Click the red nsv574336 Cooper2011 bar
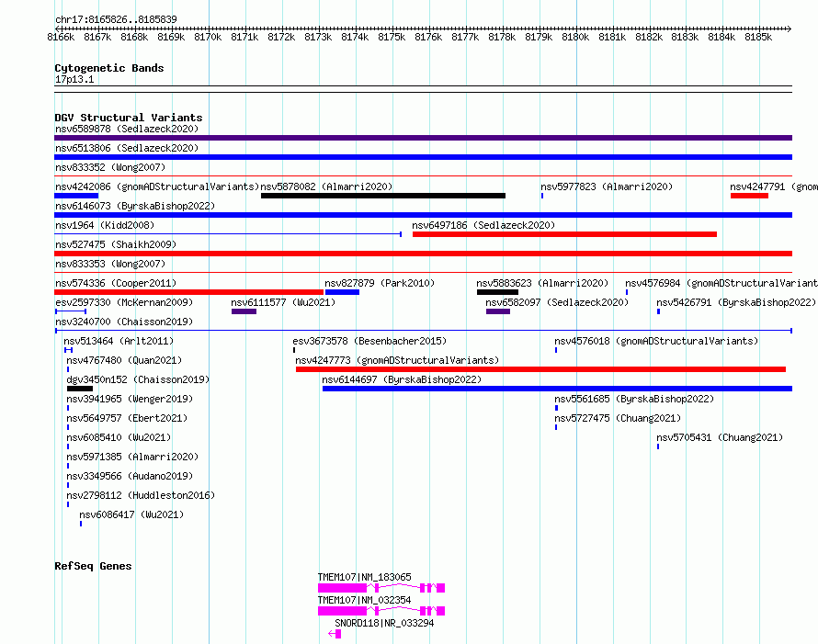Screen dimensions: 818x644 188,292
